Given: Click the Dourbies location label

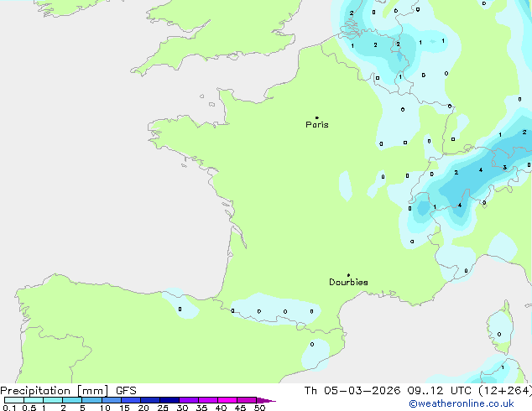Looking at the screenshot, I should (348, 282).
